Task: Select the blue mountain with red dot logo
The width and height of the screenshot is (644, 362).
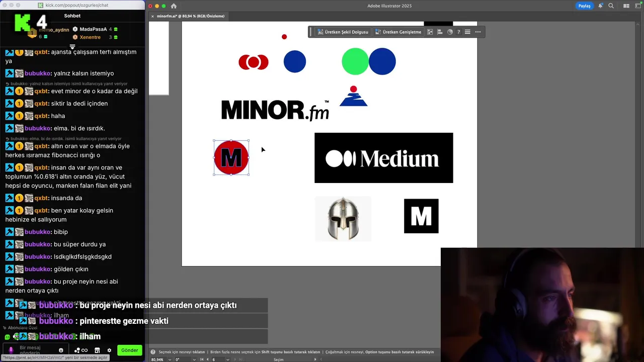Action: click(354, 96)
